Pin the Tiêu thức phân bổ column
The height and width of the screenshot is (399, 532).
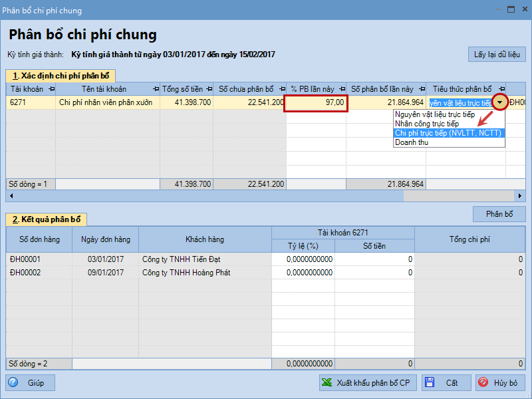coord(500,89)
